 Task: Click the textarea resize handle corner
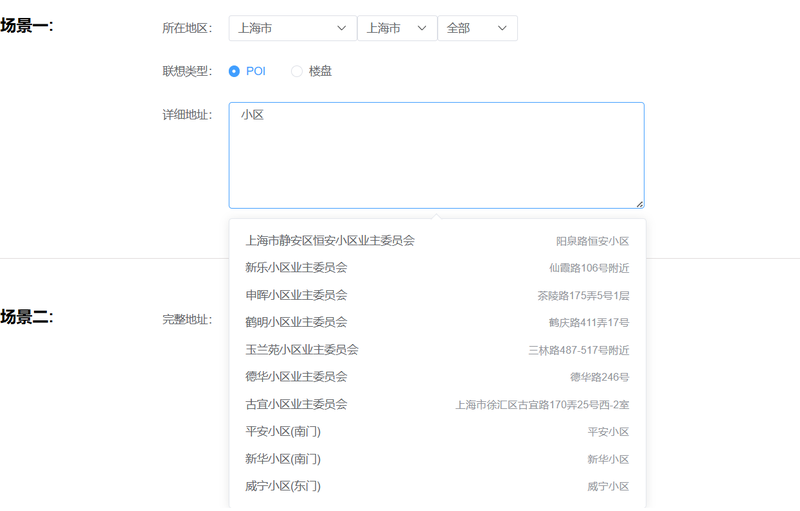[639, 204]
